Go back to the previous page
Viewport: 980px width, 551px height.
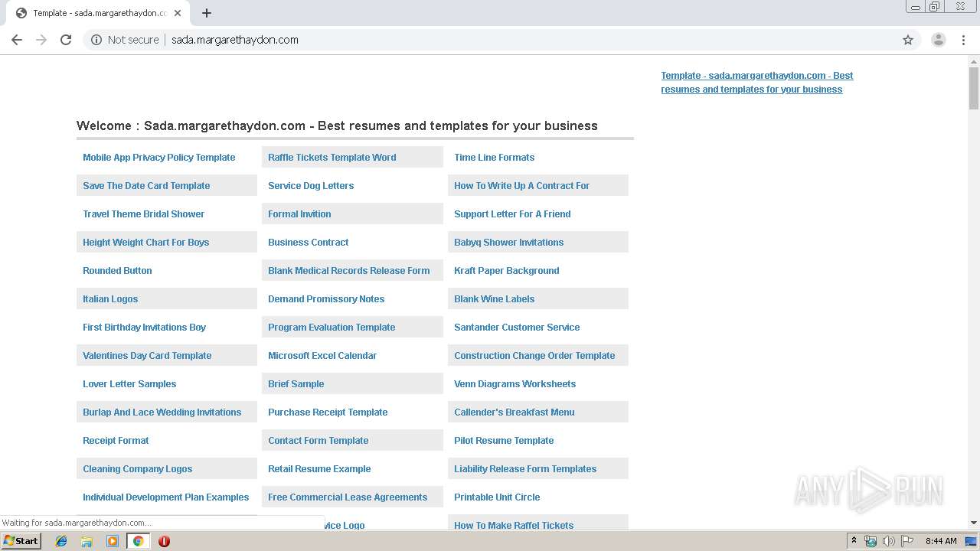coord(17,40)
